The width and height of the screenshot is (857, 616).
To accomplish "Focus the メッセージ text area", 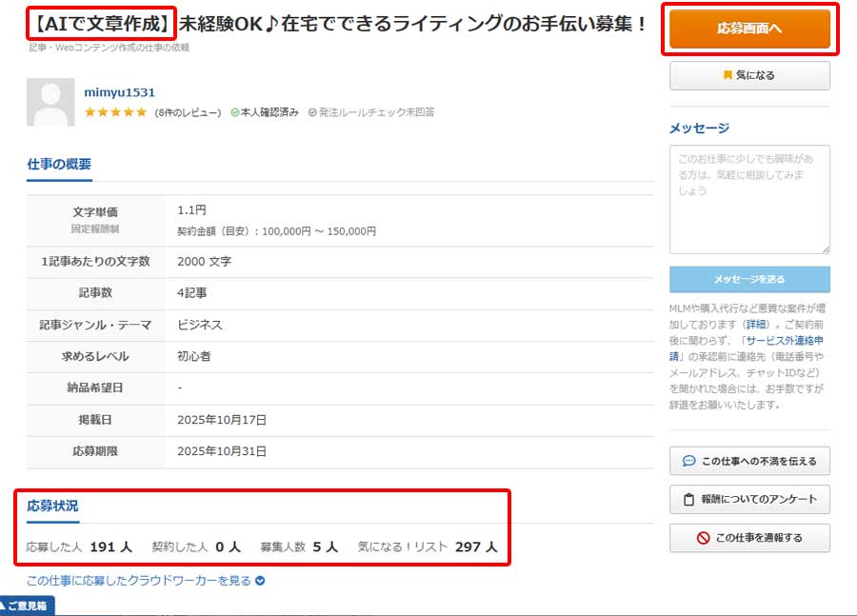I will (x=748, y=198).
